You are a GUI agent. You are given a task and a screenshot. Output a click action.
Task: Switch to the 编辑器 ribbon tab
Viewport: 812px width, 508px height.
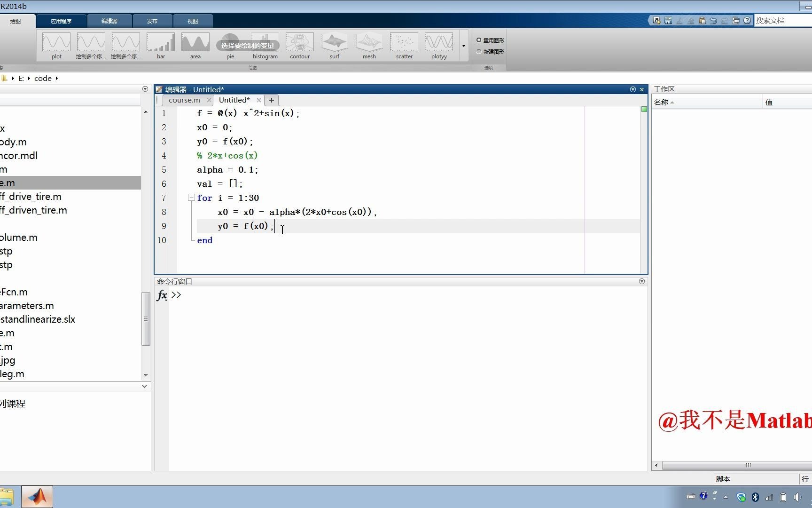click(109, 21)
